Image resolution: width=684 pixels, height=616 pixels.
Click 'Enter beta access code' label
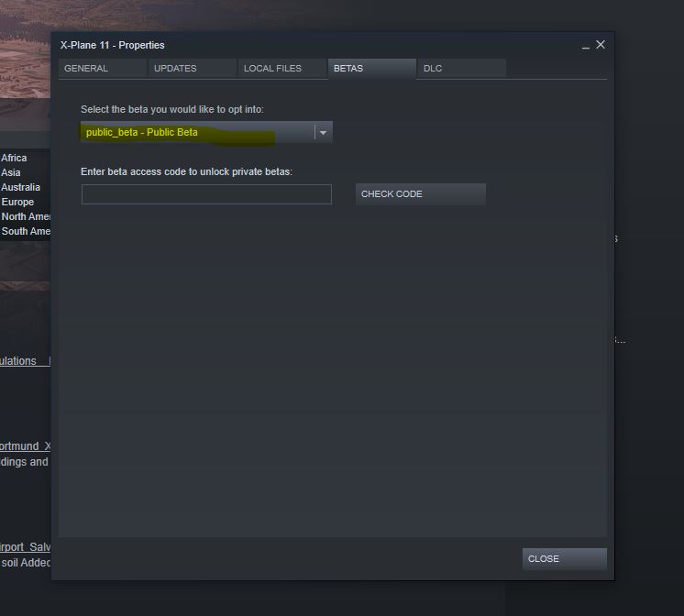186,172
